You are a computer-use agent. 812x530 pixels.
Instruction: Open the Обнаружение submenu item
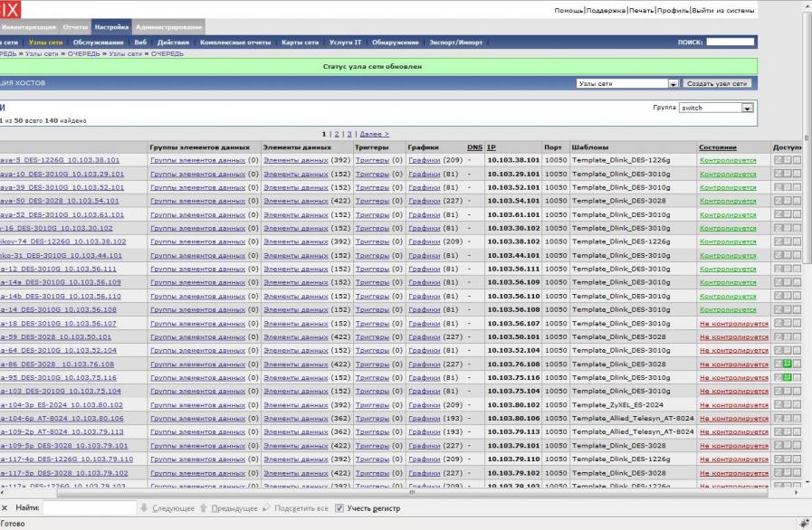tap(396, 43)
